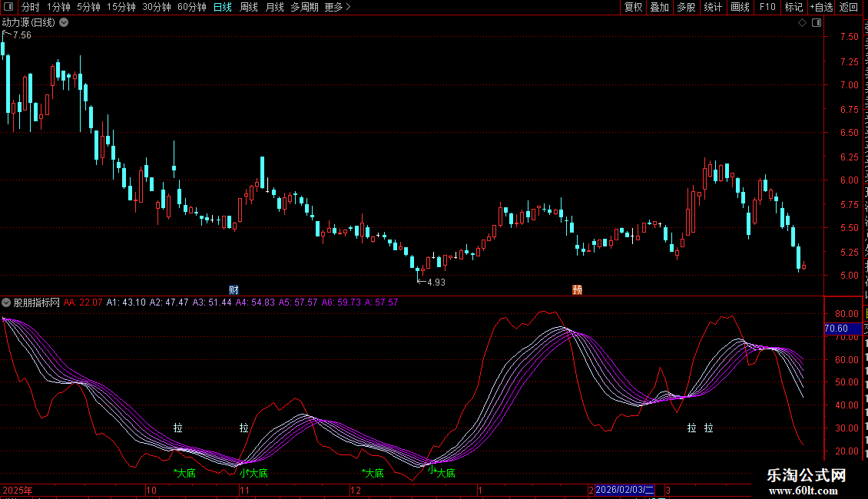Click the 复权 button
Image resolution: width=868 pixels, height=499 pixels.
point(633,7)
